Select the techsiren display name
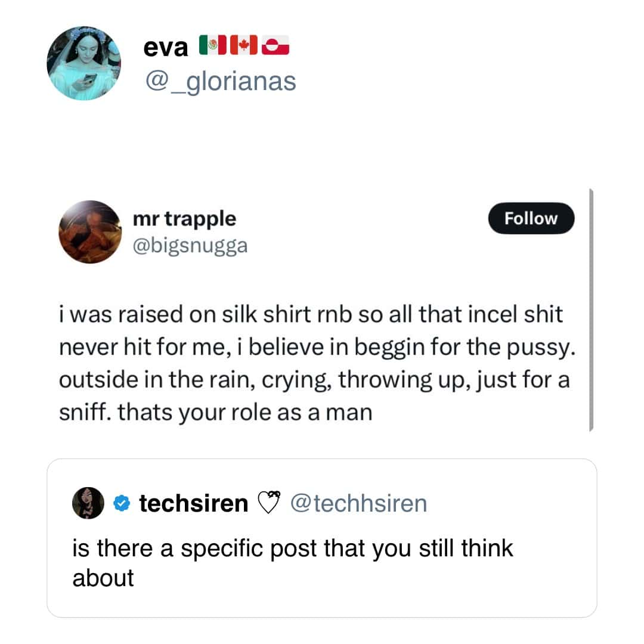Viewport: 644px width, 644px height. click(x=193, y=504)
